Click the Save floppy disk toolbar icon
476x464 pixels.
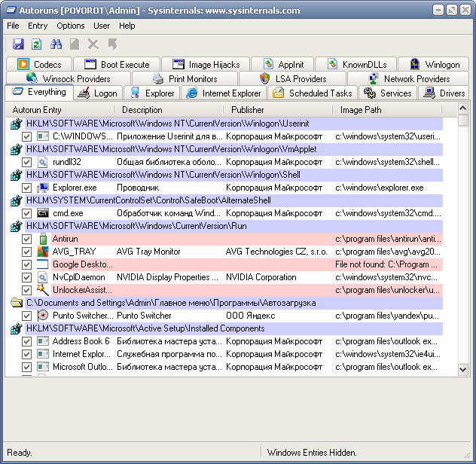click(x=18, y=44)
